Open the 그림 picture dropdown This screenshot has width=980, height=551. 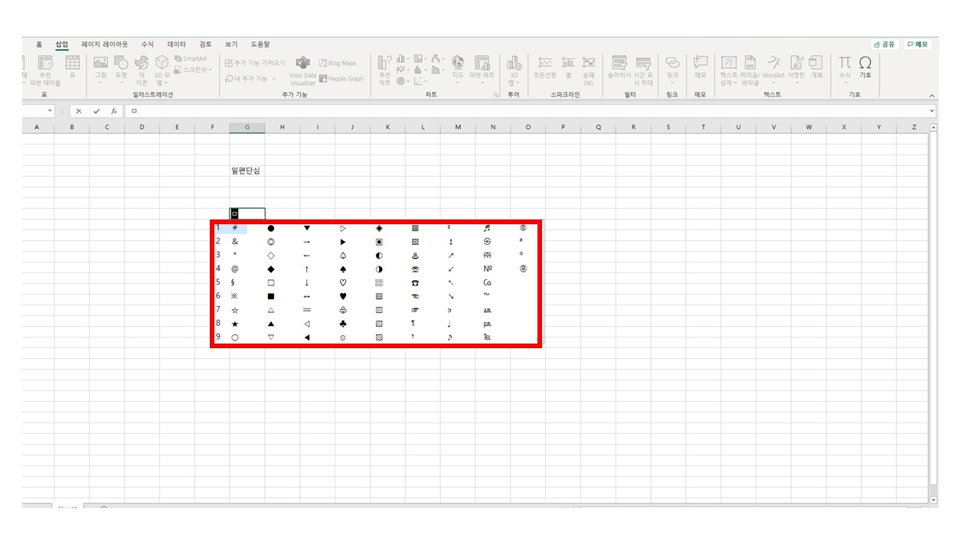100,70
